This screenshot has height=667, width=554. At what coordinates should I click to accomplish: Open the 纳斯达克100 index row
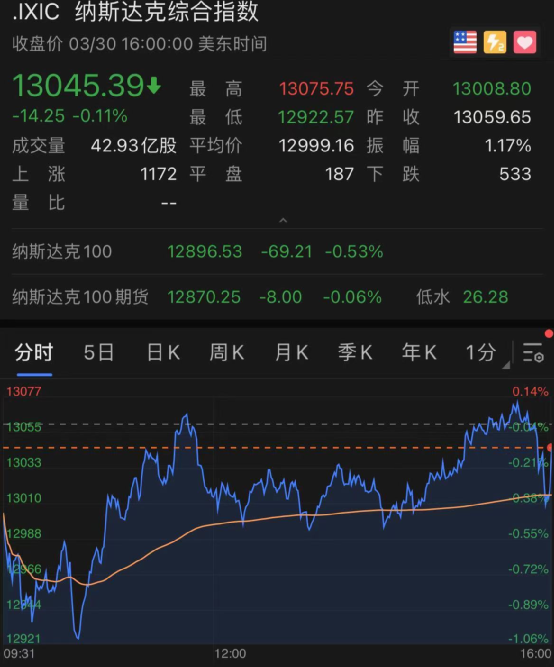point(277,251)
